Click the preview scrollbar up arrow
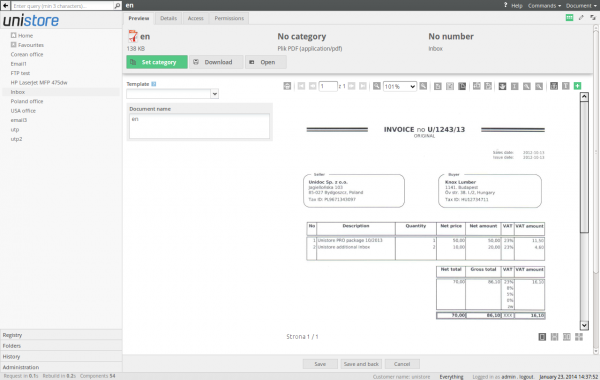Screen dimensions: 600x380 click(584, 96)
